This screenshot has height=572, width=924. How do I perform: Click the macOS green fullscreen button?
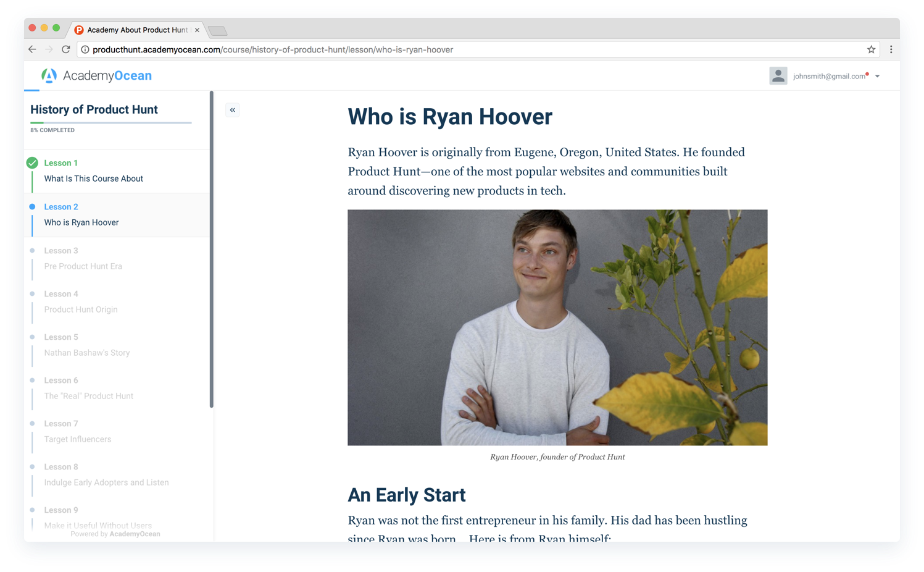click(x=56, y=28)
